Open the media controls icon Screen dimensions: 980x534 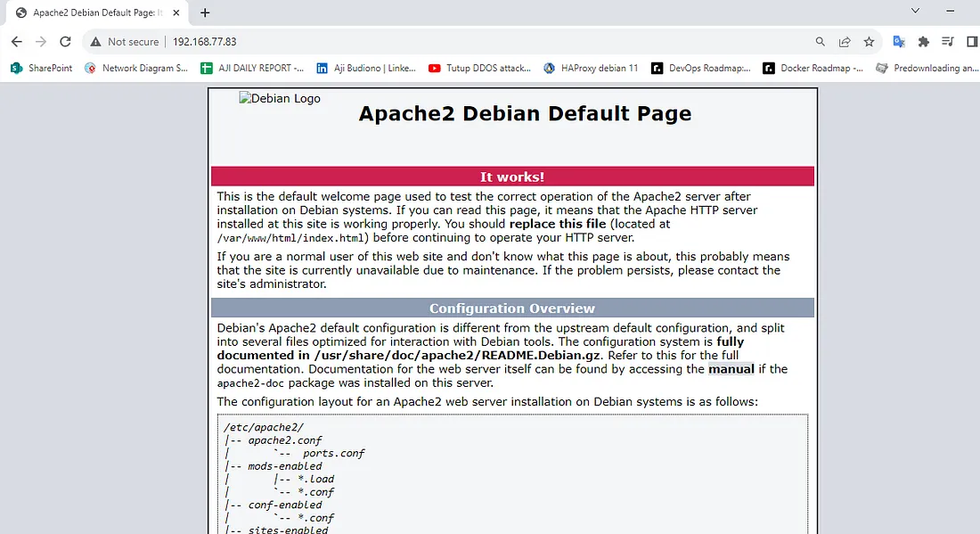tap(947, 42)
